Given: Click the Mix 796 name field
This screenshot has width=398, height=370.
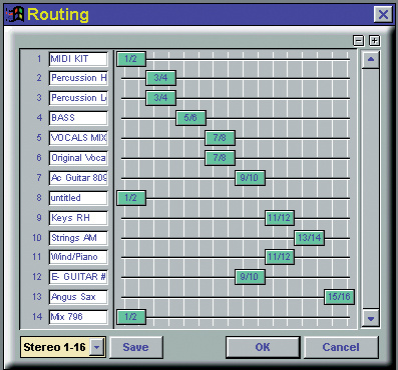Looking at the screenshot, I should tap(78, 317).
